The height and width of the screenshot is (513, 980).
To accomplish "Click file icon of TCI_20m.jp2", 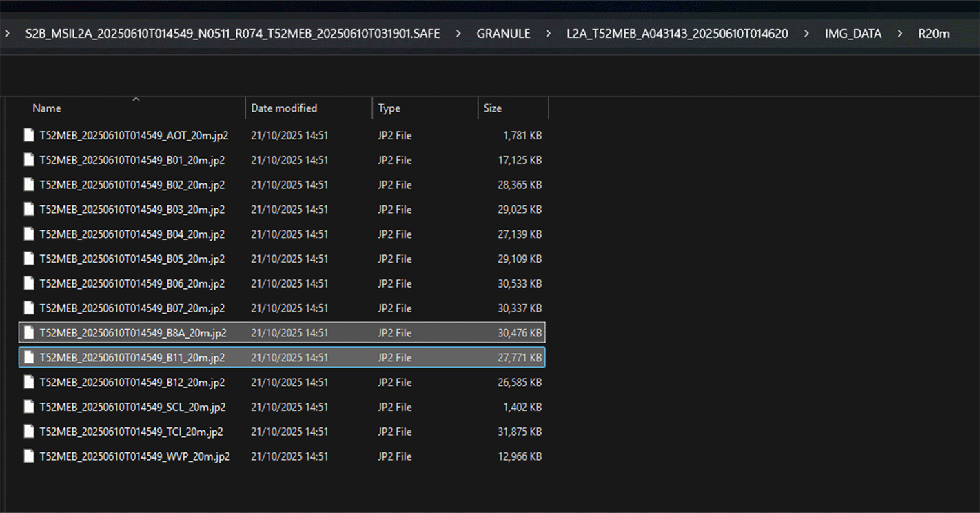I will pyautogui.click(x=29, y=432).
